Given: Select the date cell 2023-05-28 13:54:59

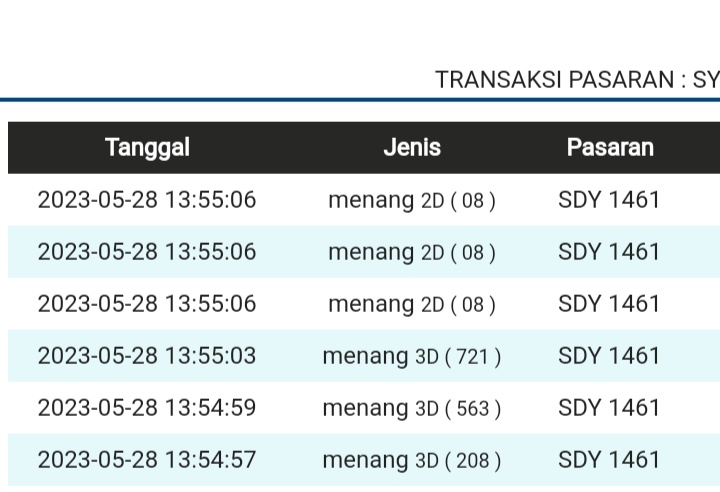Looking at the screenshot, I should click(147, 408).
